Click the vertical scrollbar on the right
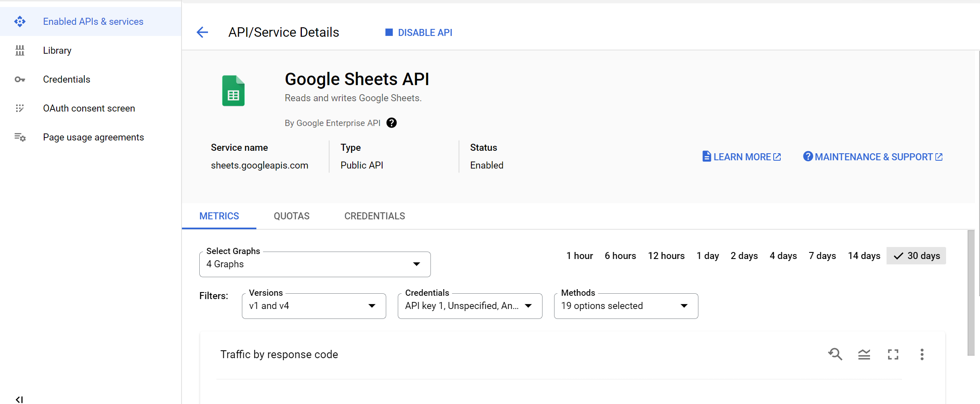 [971, 292]
